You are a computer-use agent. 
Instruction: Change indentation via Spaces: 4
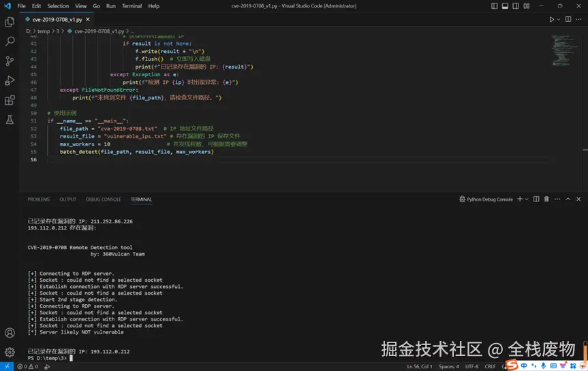[x=449, y=366]
